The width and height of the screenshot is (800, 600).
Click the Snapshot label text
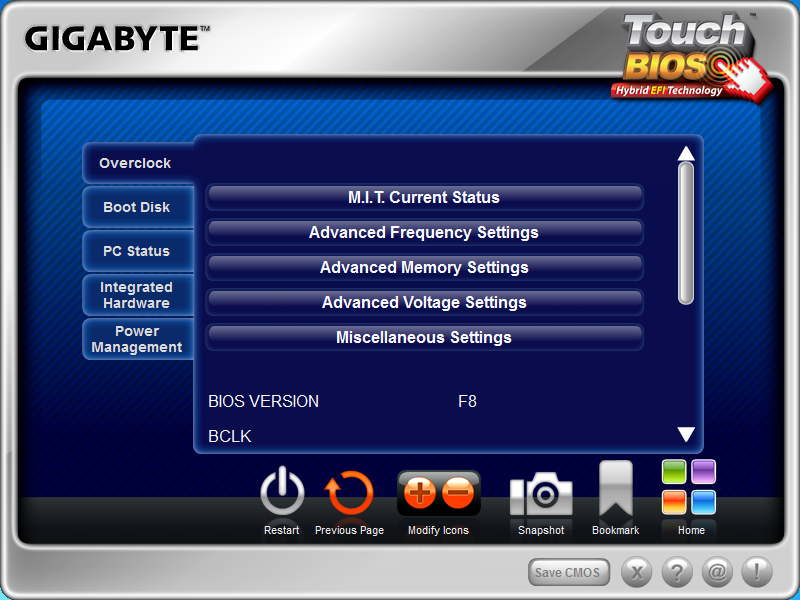[x=541, y=531]
